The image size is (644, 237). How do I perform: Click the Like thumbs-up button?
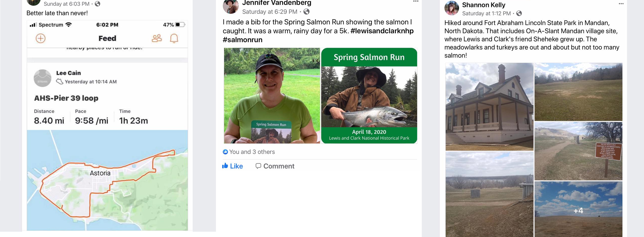pos(232,166)
